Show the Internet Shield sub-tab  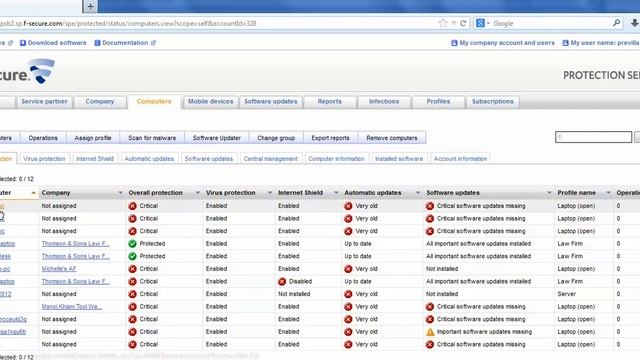pos(95,159)
